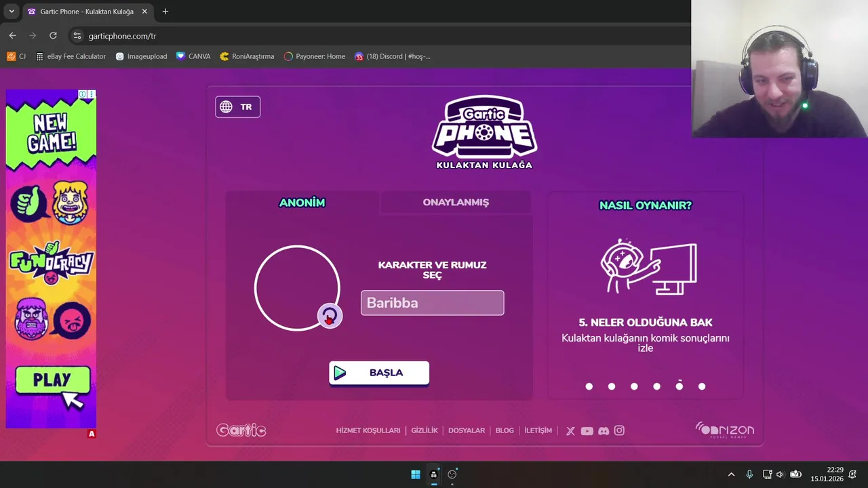Open the incognito browser taskbar icon
This screenshot has width=868, height=488.
tap(434, 474)
